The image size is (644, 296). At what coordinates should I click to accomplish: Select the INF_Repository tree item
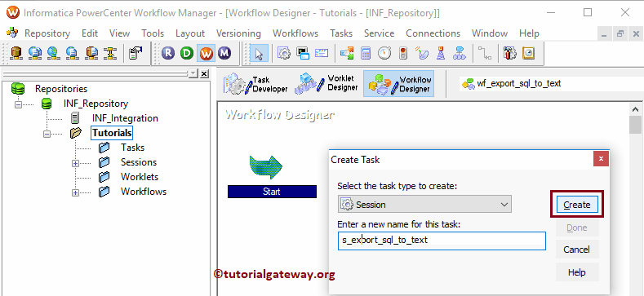[95, 104]
